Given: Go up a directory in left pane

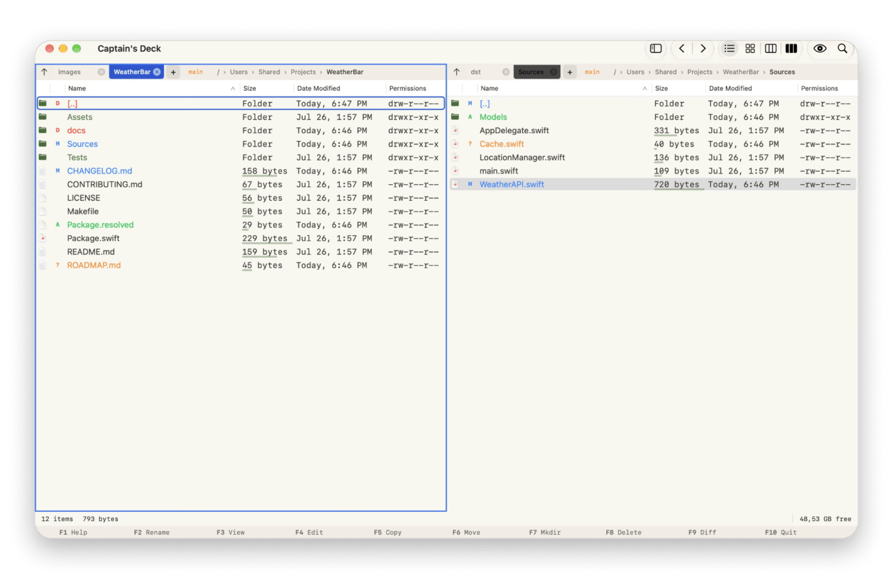Looking at the screenshot, I should (x=44, y=72).
